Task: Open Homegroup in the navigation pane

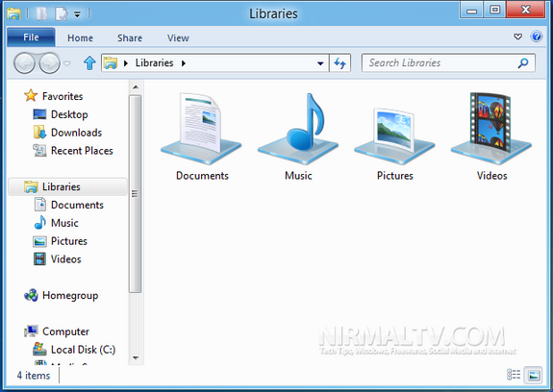Action: coord(61,295)
